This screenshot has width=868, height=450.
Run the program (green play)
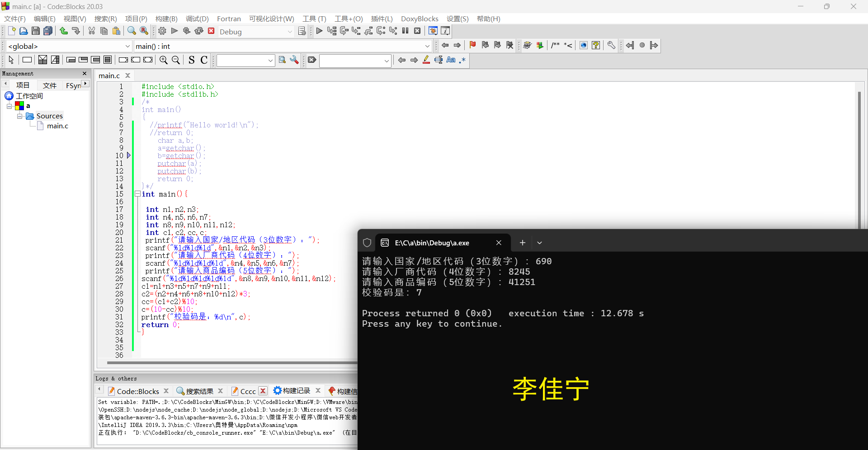(x=175, y=31)
